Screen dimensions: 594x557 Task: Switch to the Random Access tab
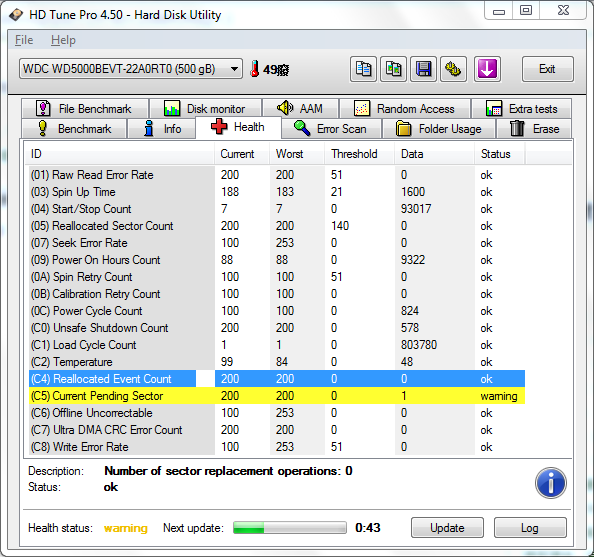click(405, 109)
